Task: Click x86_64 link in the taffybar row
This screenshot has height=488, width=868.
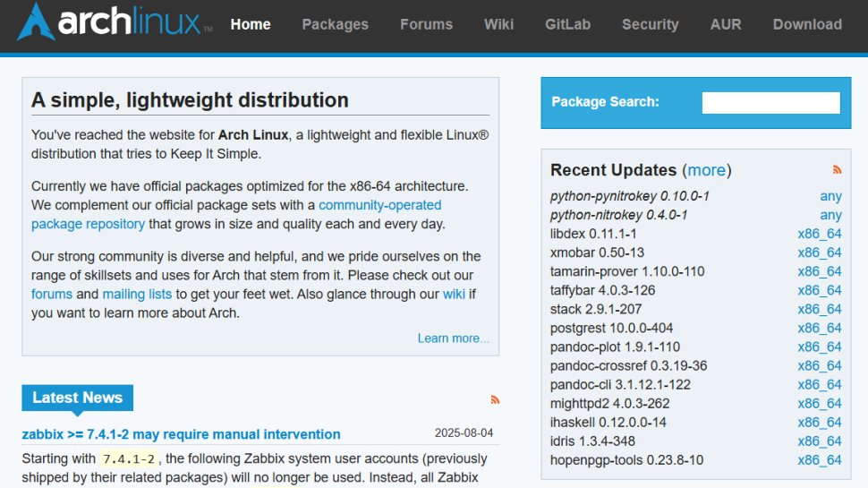Action: [820, 290]
